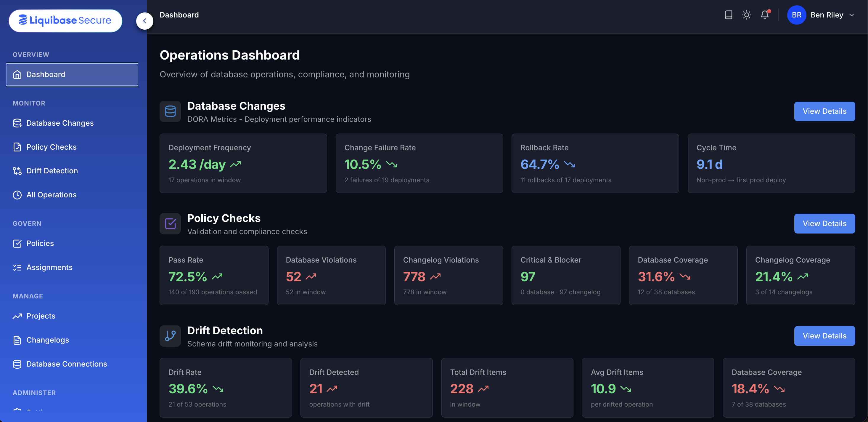View Details for Drift Detection
Viewport: 868px width, 422px height.
point(824,336)
